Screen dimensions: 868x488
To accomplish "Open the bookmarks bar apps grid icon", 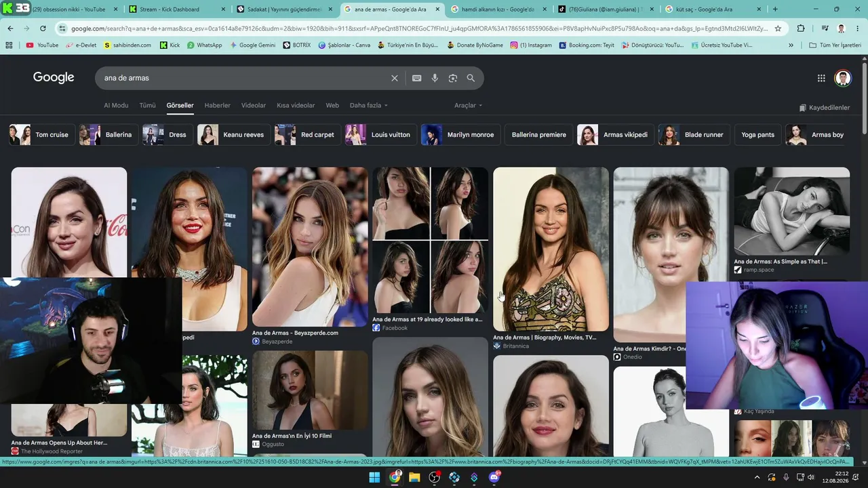I will point(9,45).
